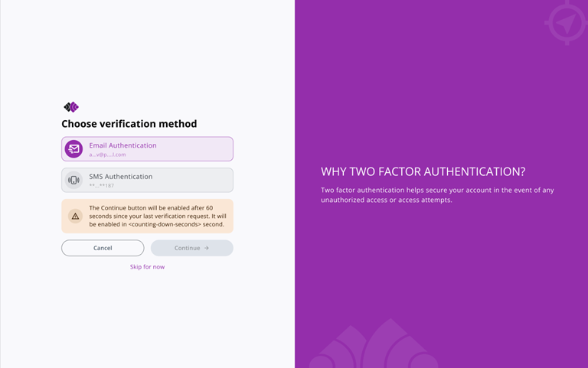Click the "Choose verification method" heading
588x368 pixels.
tap(129, 124)
